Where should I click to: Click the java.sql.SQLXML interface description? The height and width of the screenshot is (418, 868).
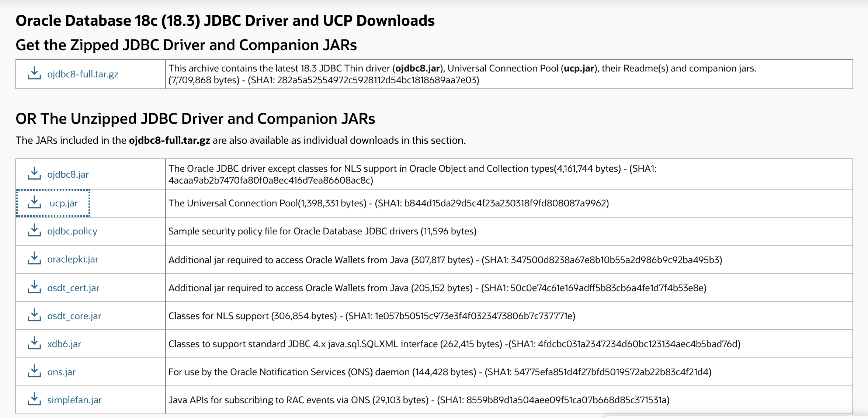(x=455, y=344)
